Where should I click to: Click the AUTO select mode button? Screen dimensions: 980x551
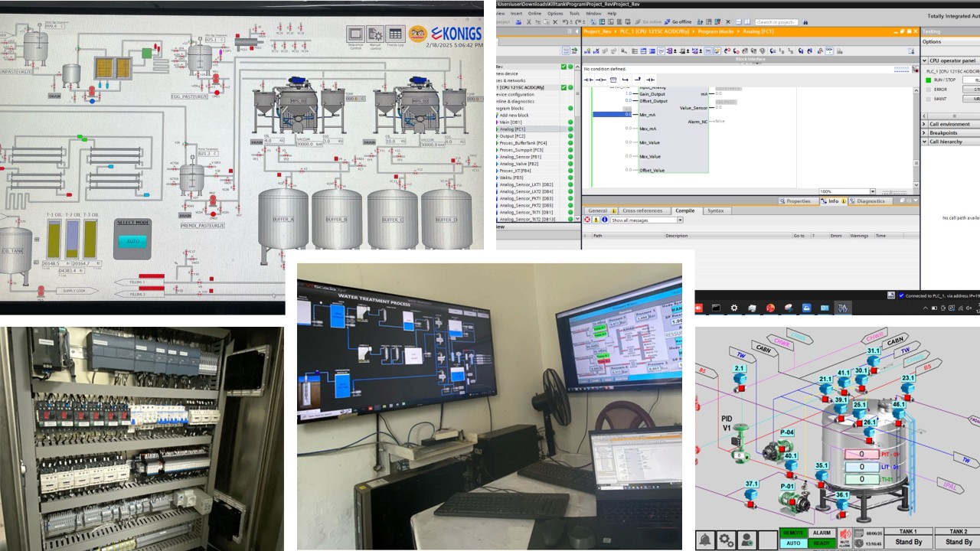(x=132, y=241)
